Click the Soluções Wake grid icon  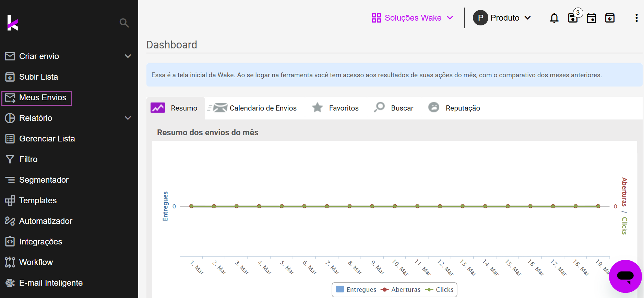tap(376, 18)
